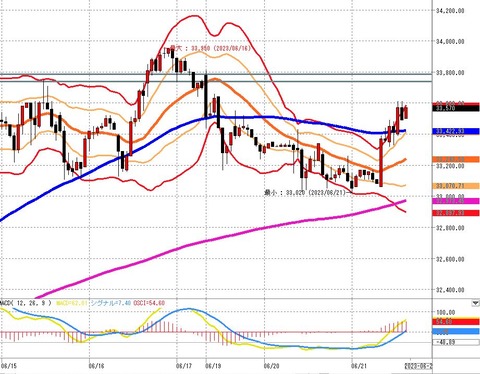480x374 pixels.
Task: Click the 33,800.00 price axis label
Action: pos(450,73)
